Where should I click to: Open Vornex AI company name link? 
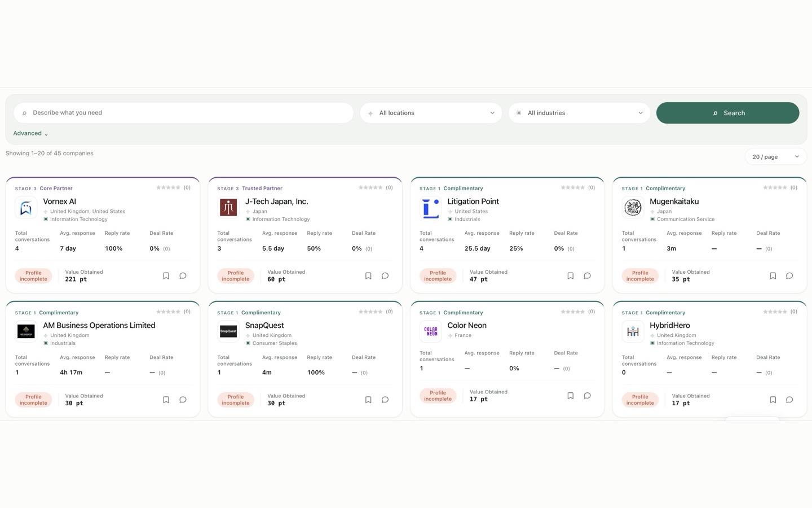tap(59, 202)
